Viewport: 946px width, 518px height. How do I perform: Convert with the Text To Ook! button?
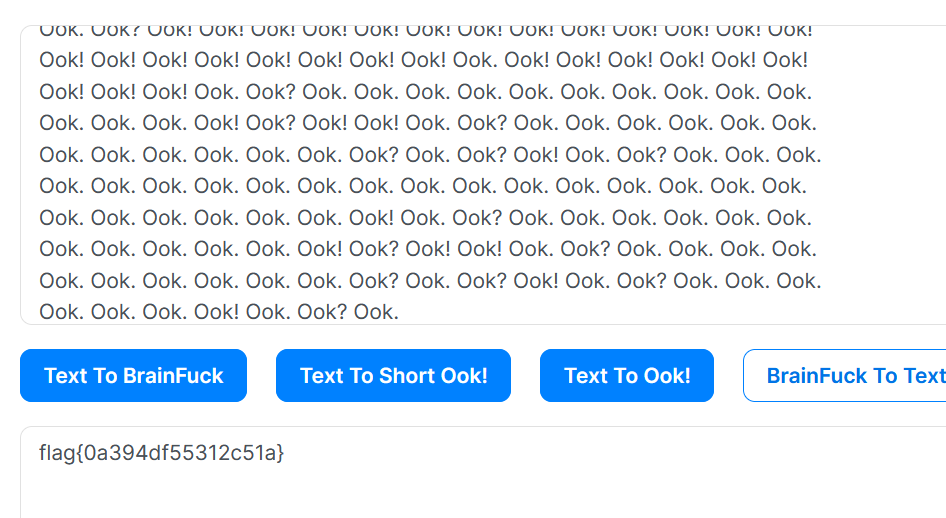tap(627, 376)
